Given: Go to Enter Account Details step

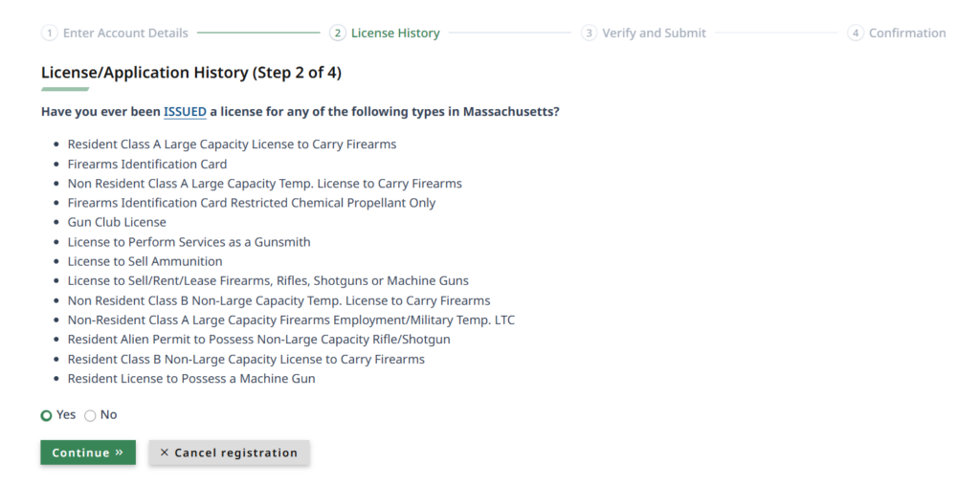Looking at the screenshot, I should click(x=125, y=33).
